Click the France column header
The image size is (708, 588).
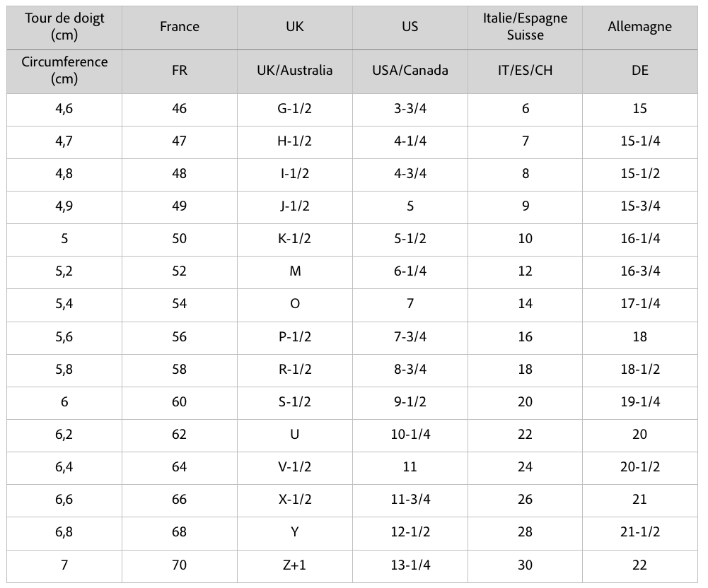pos(180,27)
